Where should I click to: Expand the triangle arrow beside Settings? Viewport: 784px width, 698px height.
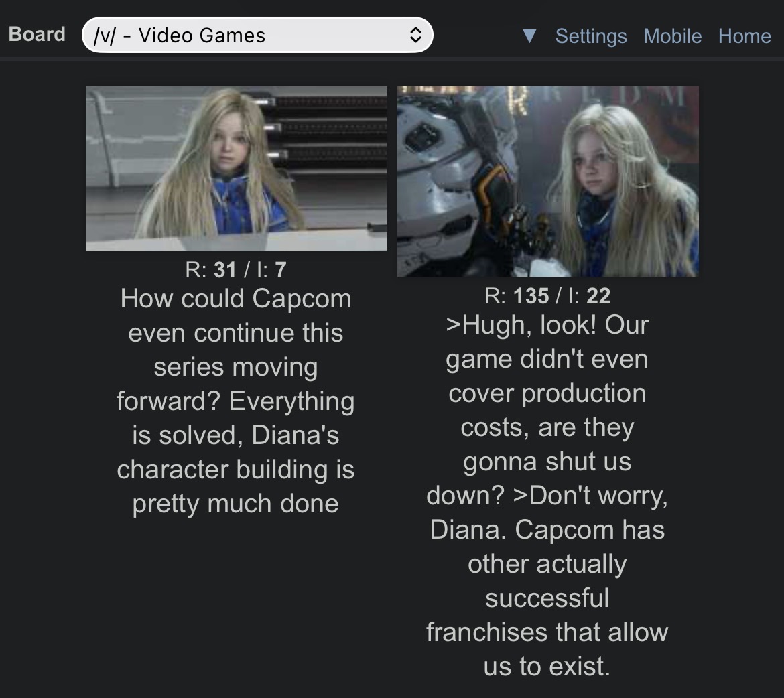529,36
